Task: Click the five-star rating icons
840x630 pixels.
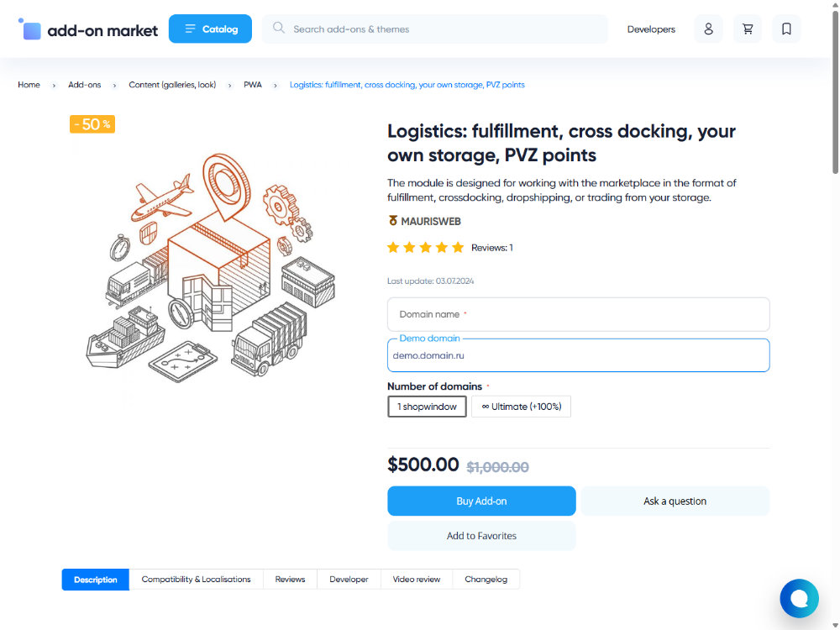Action: pyautogui.click(x=425, y=248)
